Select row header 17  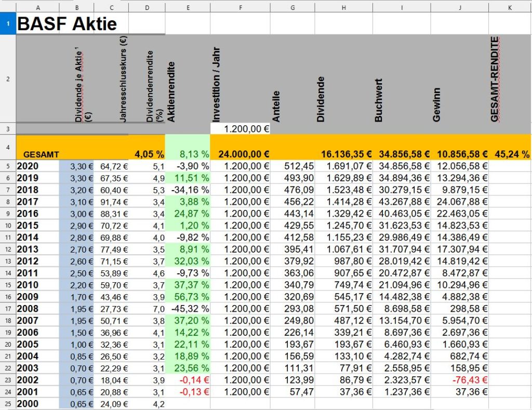coord(8,309)
